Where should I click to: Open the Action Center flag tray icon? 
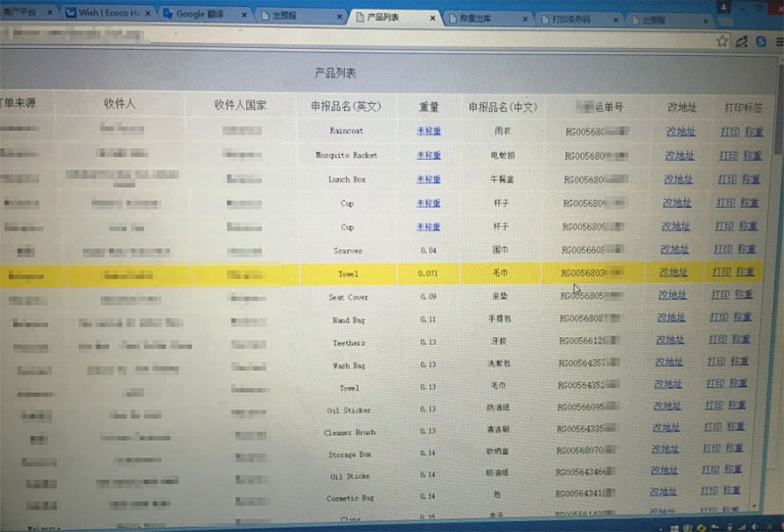[x=715, y=528]
